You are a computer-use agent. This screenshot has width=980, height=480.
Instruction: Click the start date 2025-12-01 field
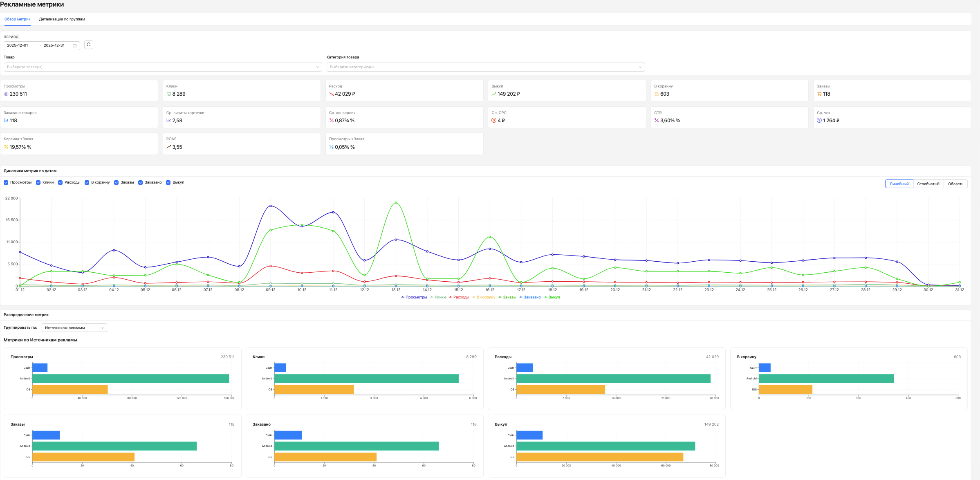(x=18, y=45)
